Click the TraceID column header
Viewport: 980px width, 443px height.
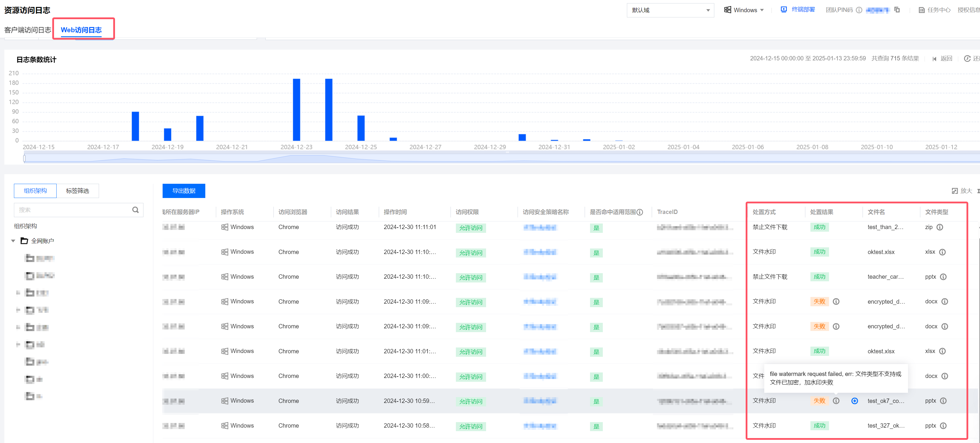[x=667, y=212]
